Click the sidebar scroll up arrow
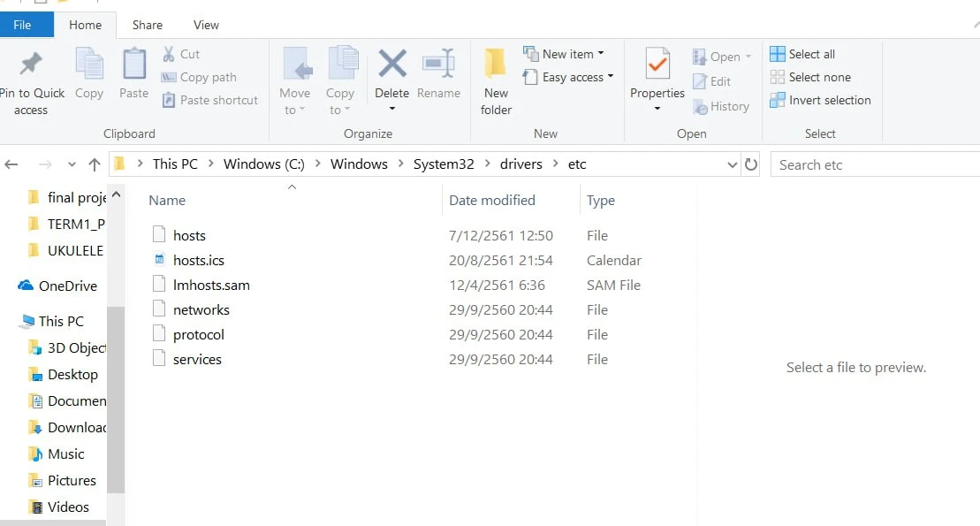This screenshot has height=526, width=980. 116,195
